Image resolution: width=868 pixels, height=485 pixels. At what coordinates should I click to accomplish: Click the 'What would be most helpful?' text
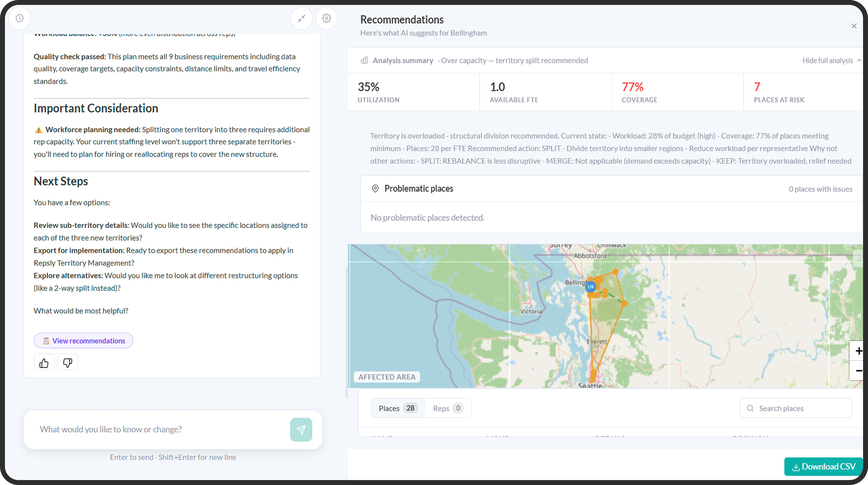point(81,310)
